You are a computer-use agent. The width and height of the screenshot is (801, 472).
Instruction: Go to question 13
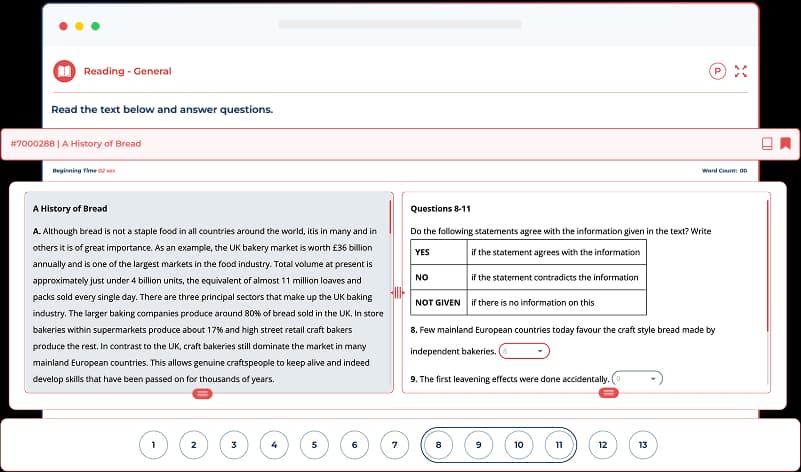point(642,445)
